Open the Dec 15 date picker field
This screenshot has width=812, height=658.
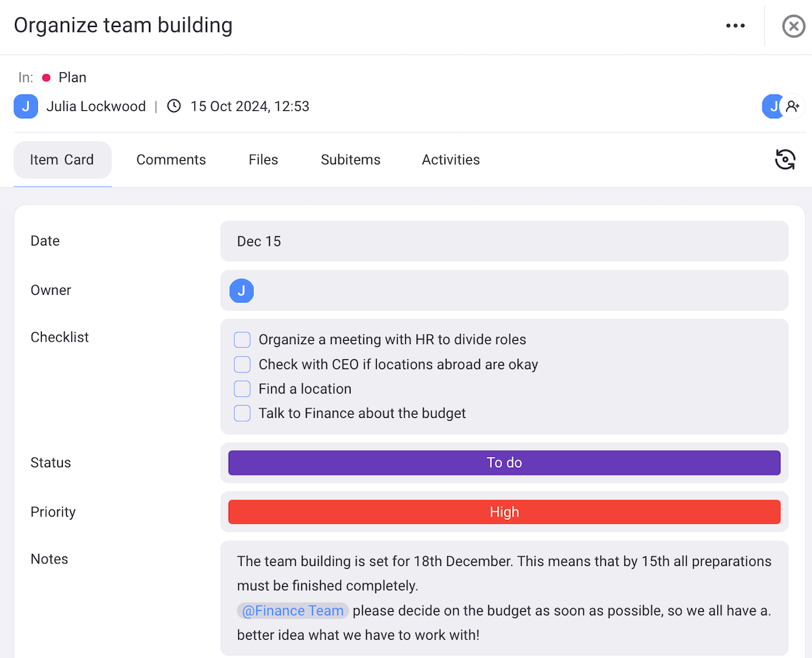tap(504, 241)
